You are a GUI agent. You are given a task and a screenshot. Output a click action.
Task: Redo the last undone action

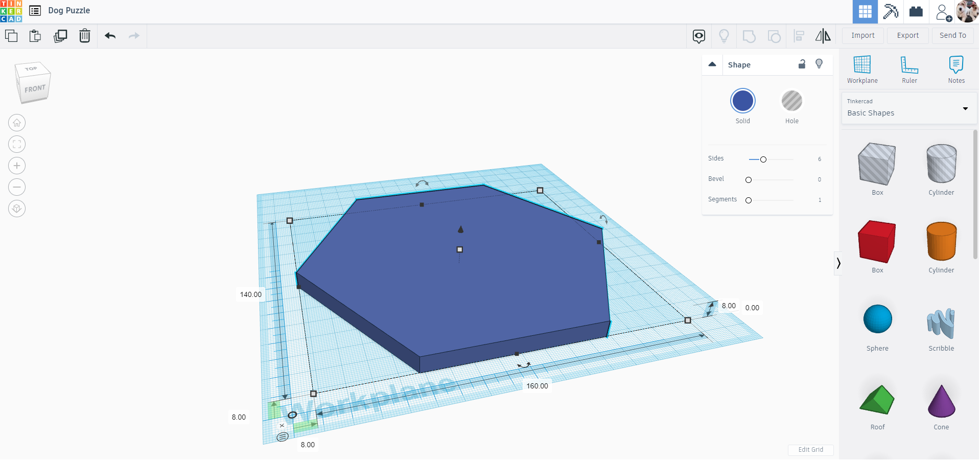134,36
